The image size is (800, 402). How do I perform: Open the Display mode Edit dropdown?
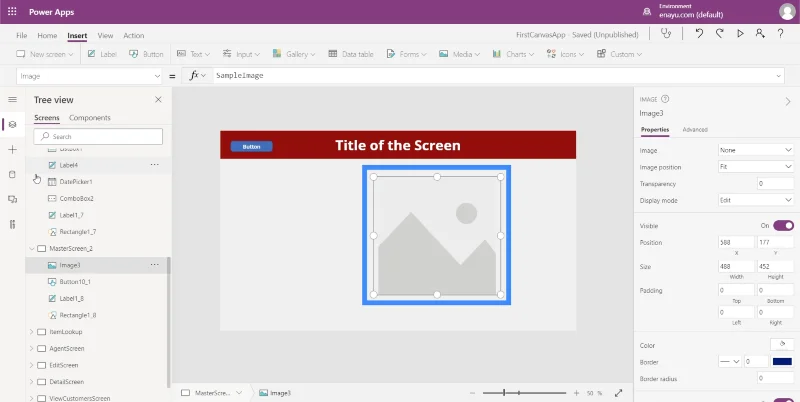pos(756,200)
